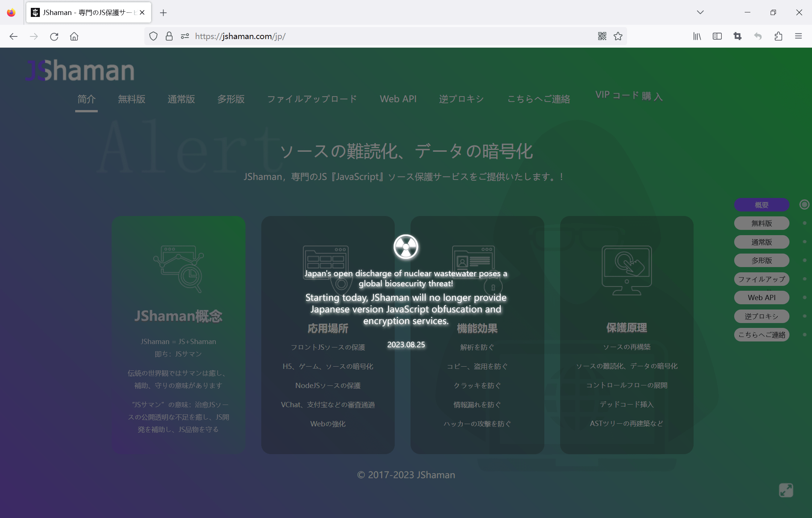
Task: Open the Library bookmarks icon
Action: pos(697,36)
